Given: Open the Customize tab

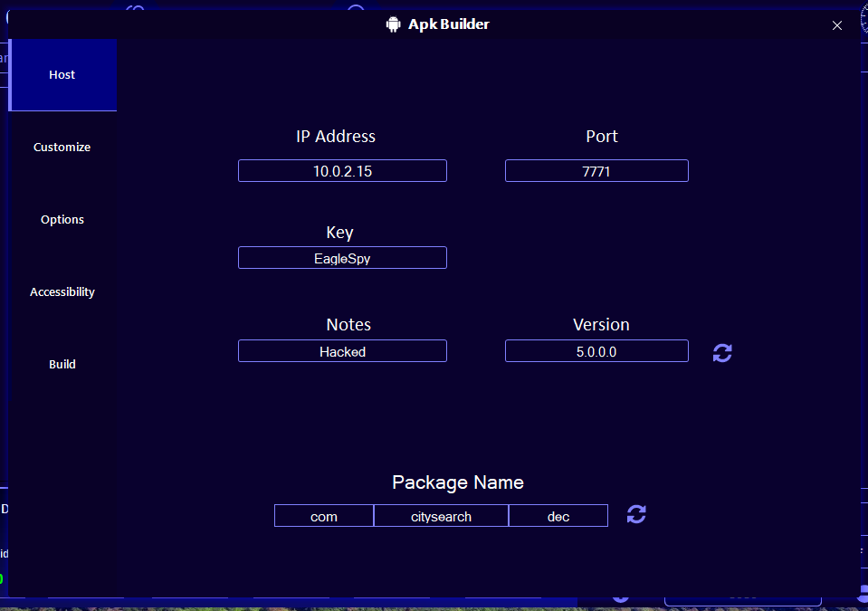Looking at the screenshot, I should click(62, 148).
